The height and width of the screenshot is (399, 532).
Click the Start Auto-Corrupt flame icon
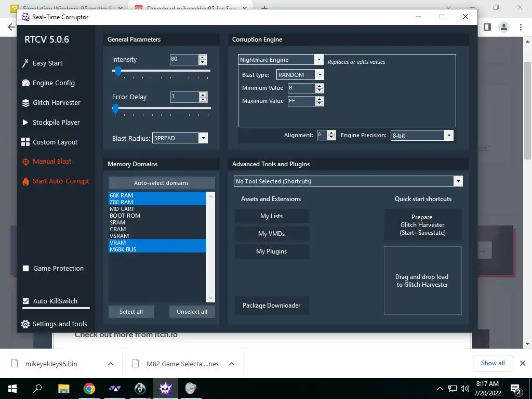click(25, 181)
